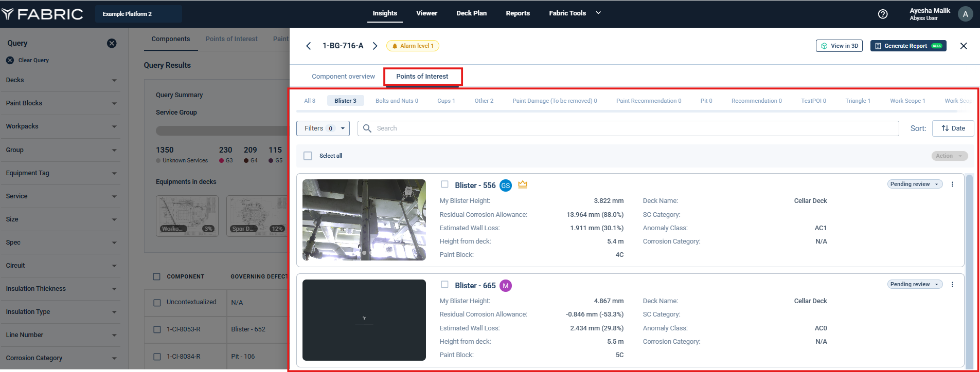
Task: Open the Filters dropdown
Action: click(x=323, y=128)
